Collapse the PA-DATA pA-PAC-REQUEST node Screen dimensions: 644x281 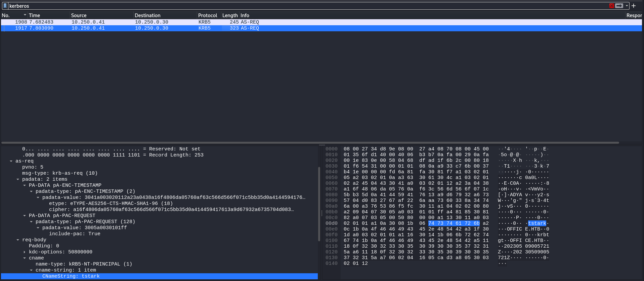point(25,216)
